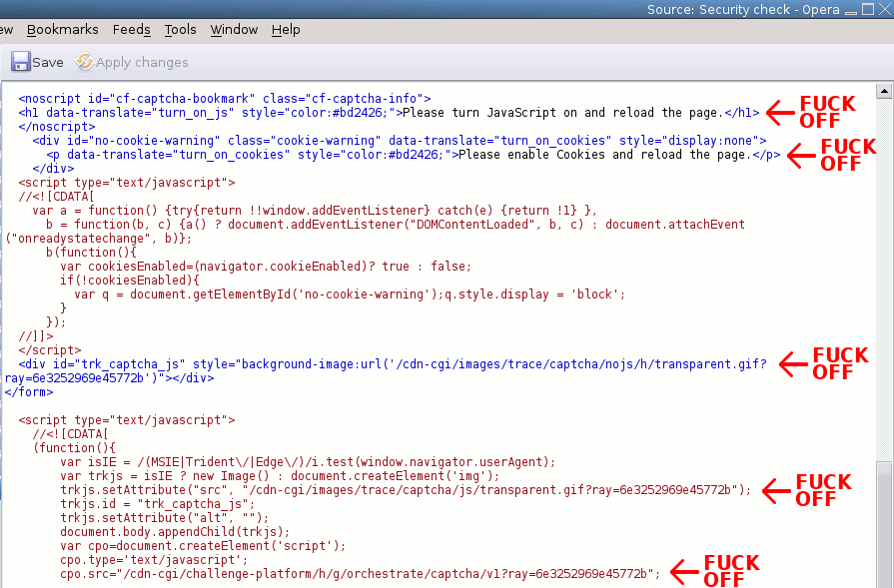
Task: Click the 'trk_captcha_js' div line
Action: (x=393, y=364)
